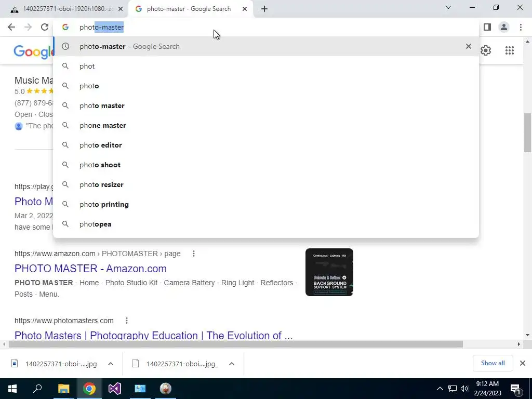Click the horizontal page scrollbar thumb
Screen dimensions: 532x399
[x=235, y=344]
